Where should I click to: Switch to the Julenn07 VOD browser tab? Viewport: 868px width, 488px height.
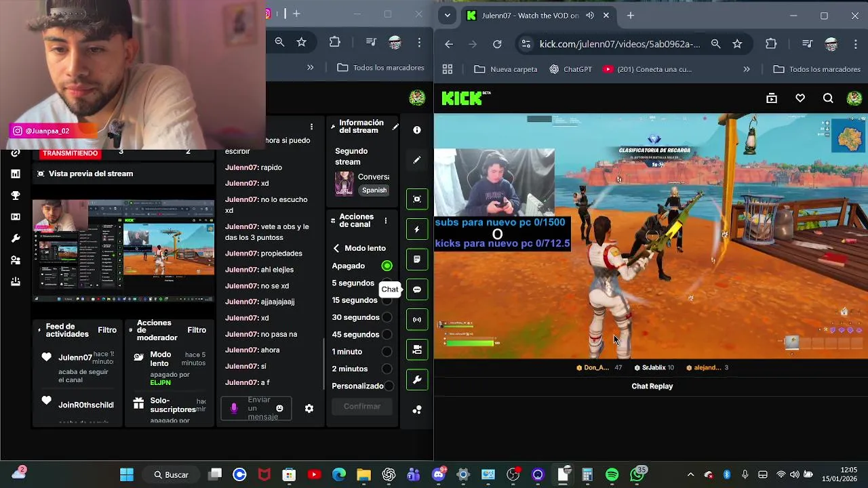pyautogui.click(x=538, y=16)
